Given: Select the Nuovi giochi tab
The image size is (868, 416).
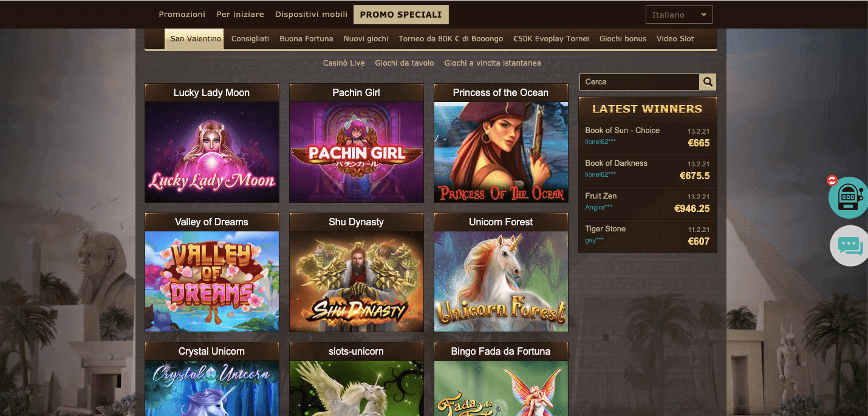Looking at the screenshot, I should pos(366,38).
